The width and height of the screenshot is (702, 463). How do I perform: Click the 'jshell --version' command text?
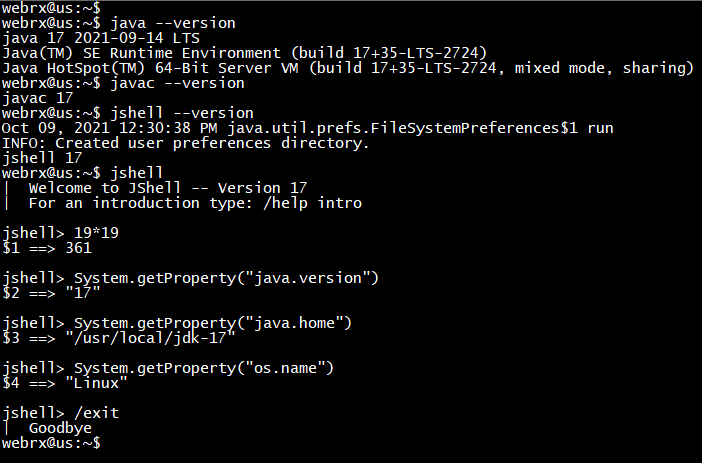point(182,113)
